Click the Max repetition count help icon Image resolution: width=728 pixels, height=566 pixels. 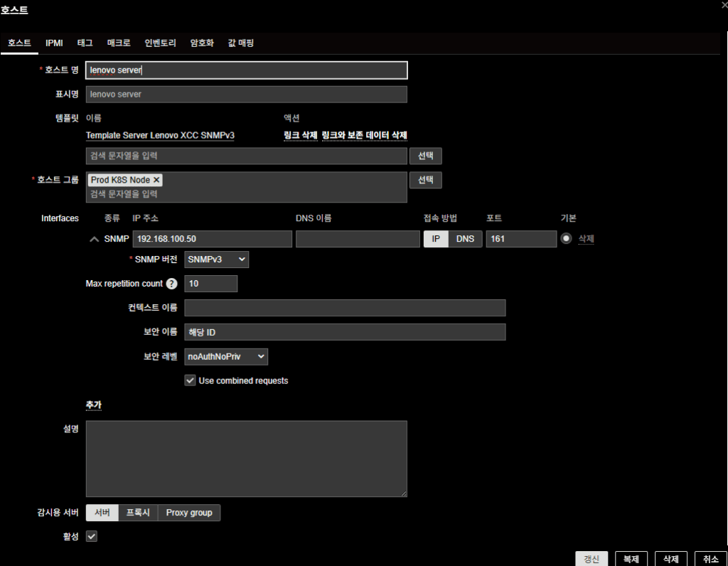click(x=171, y=284)
